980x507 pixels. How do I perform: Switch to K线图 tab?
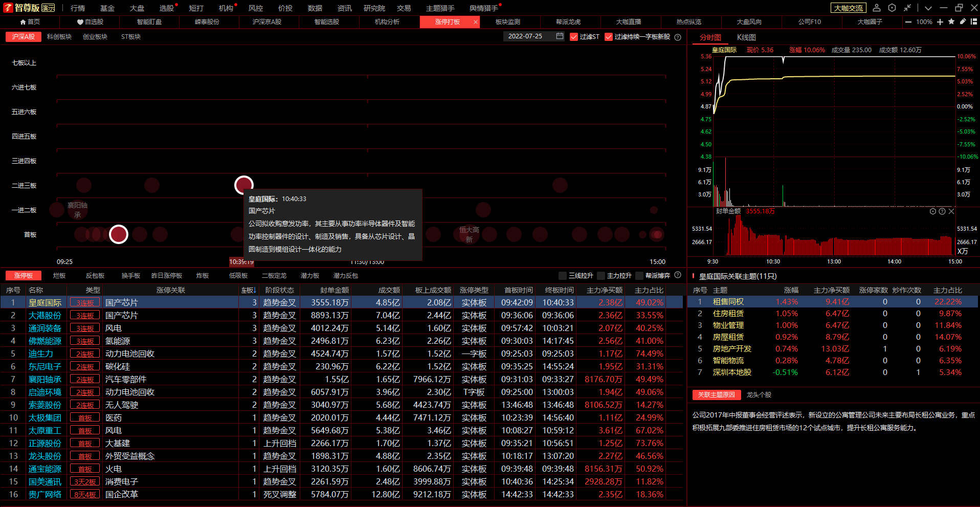746,37
